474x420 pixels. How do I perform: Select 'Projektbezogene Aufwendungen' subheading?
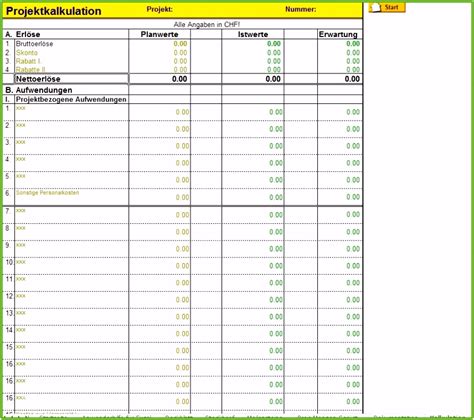pos(71,99)
